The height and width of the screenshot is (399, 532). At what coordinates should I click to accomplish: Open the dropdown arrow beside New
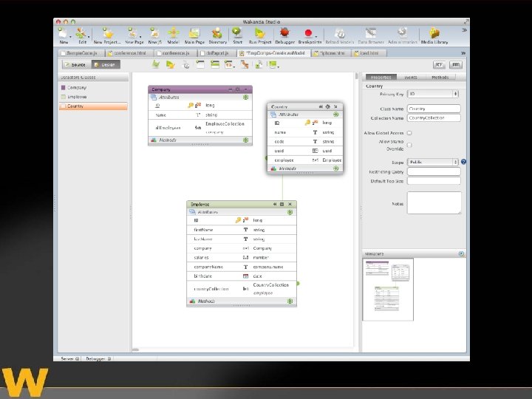point(70,36)
